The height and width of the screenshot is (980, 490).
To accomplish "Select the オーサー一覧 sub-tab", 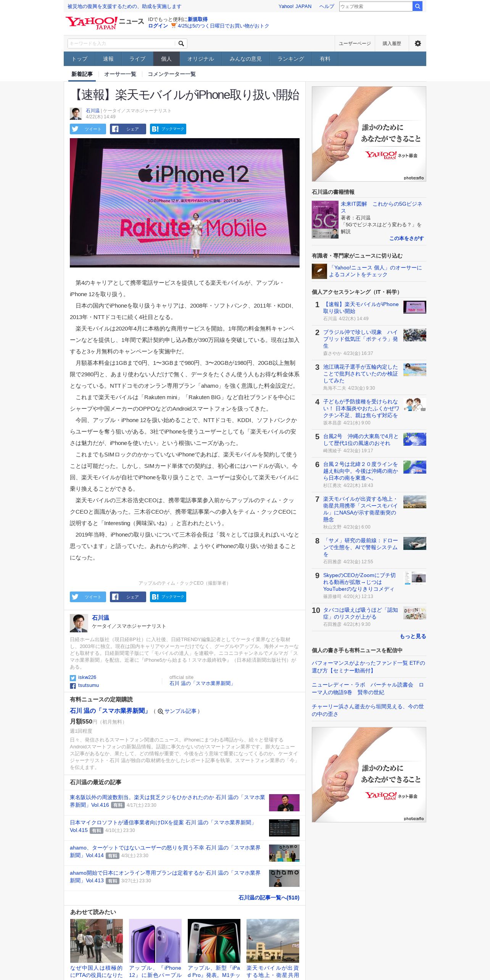I will [x=120, y=74].
